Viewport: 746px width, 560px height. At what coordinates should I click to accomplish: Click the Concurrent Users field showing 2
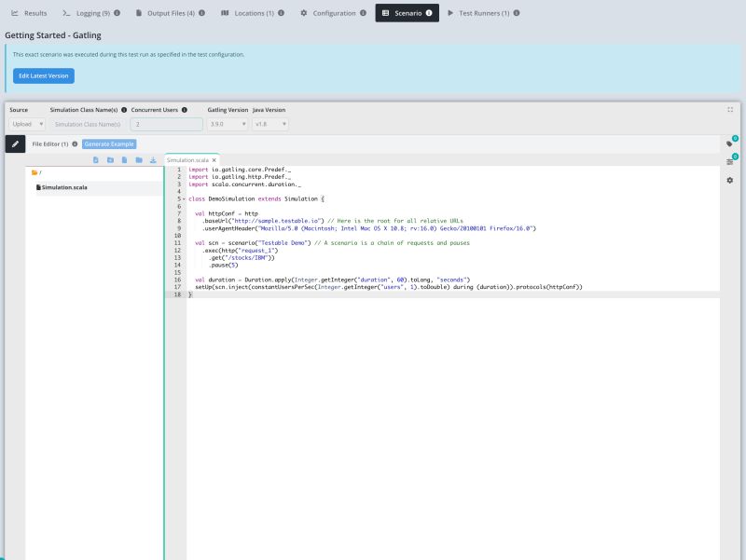point(167,125)
